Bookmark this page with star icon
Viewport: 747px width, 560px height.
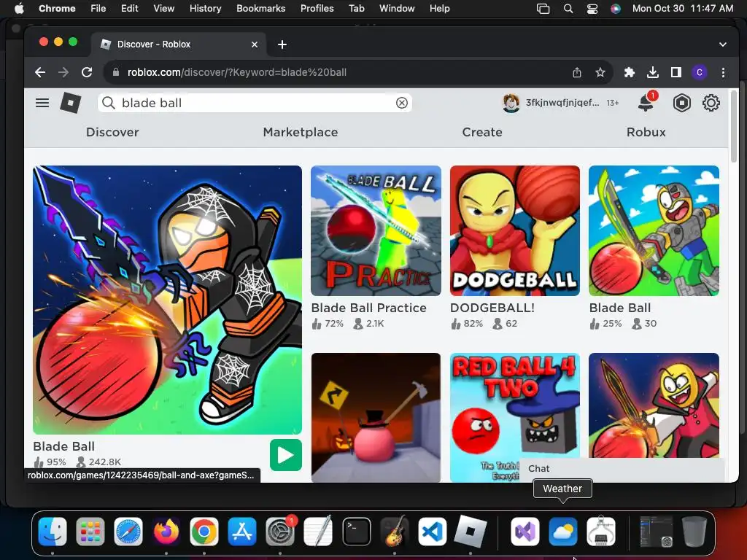(600, 72)
